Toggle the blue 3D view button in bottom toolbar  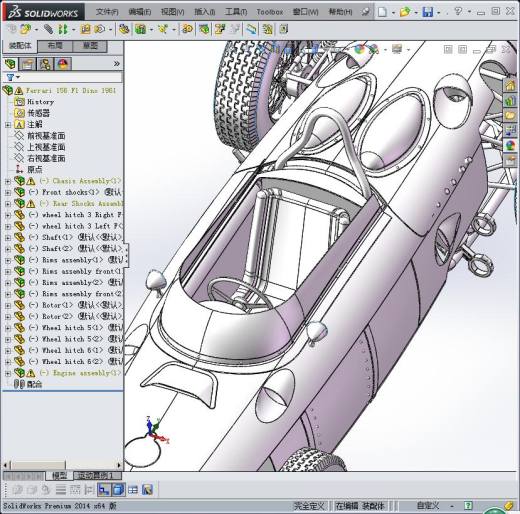point(104,489)
